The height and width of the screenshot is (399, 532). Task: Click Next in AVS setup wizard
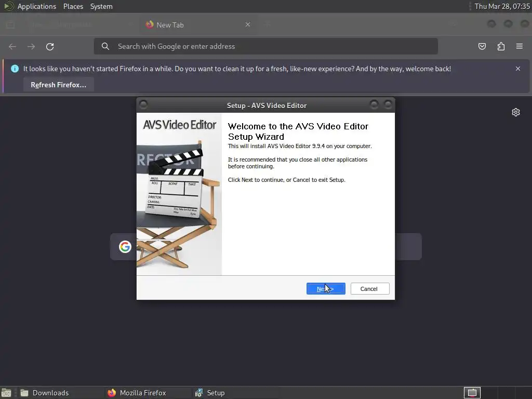coord(326,289)
